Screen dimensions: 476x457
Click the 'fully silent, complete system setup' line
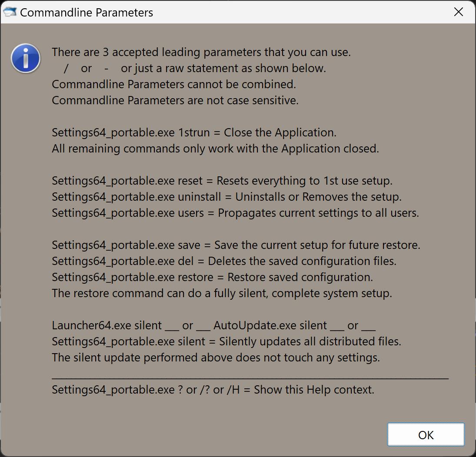222,293
